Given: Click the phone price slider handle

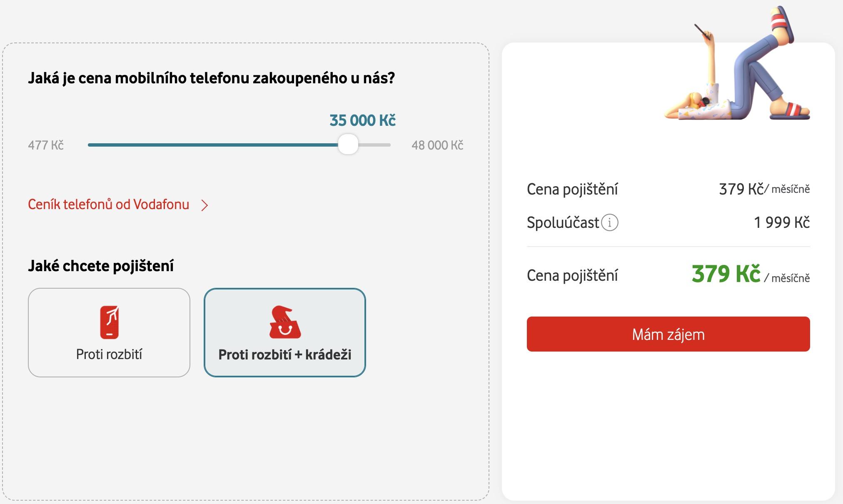Looking at the screenshot, I should coord(348,145).
